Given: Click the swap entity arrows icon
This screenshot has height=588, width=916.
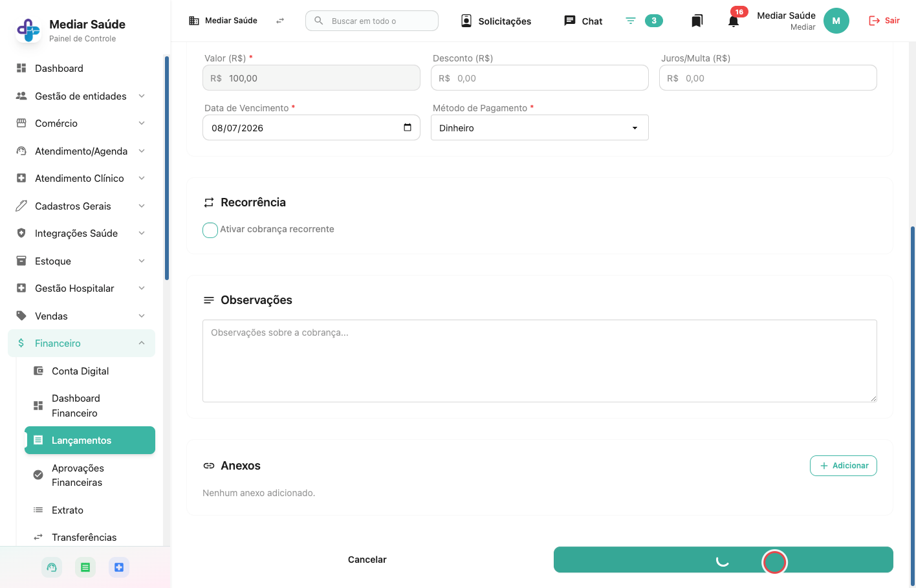Looking at the screenshot, I should click(x=280, y=21).
